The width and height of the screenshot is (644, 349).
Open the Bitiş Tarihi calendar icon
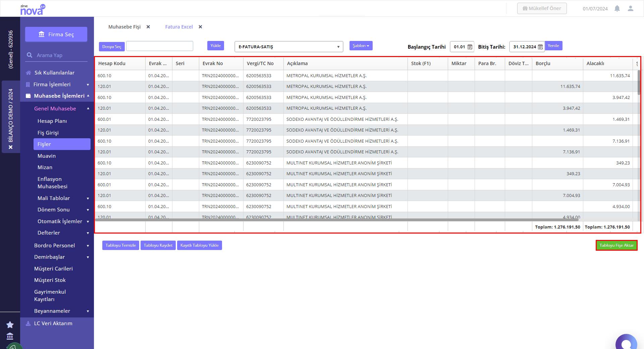coord(540,47)
